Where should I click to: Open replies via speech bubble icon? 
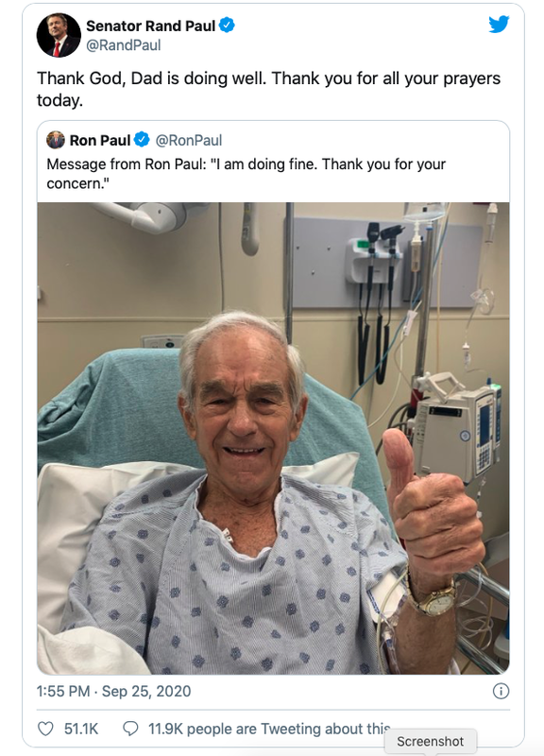point(130,728)
